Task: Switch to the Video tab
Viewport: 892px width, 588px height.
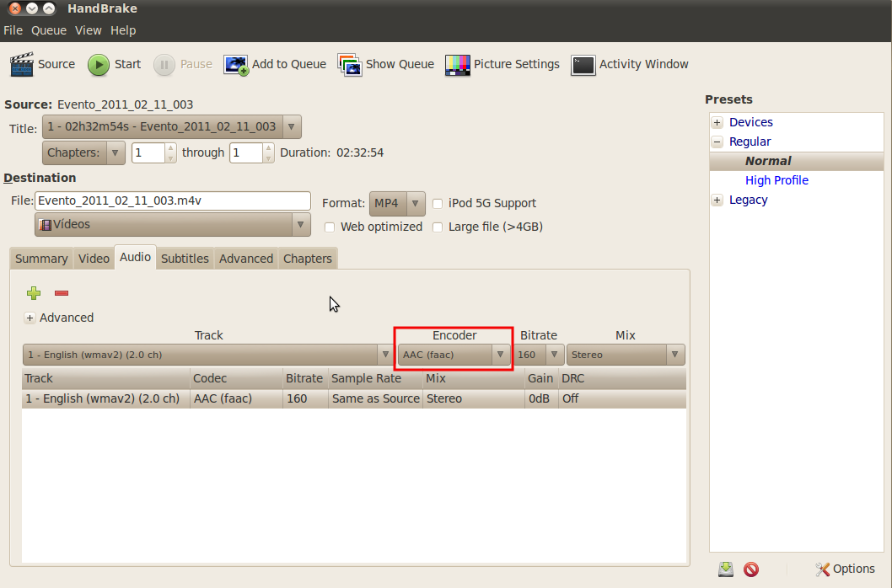Action: (x=94, y=259)
